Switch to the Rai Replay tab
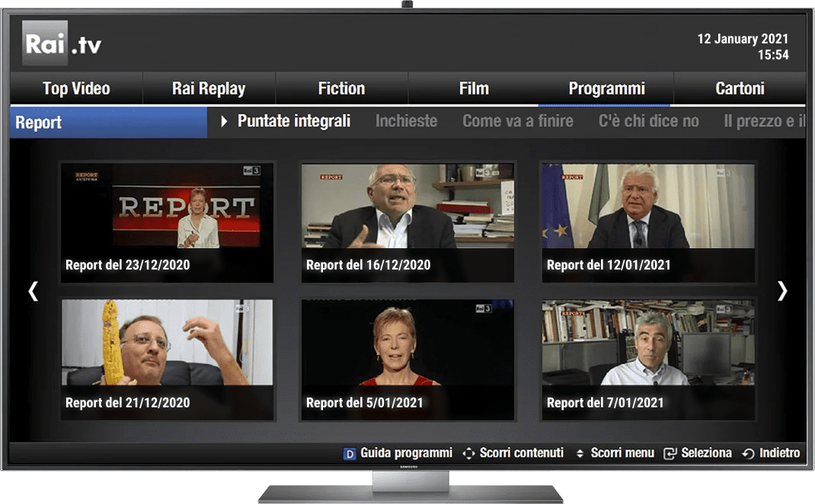Viewport: 815px width, 504px height. pos(209,89)
